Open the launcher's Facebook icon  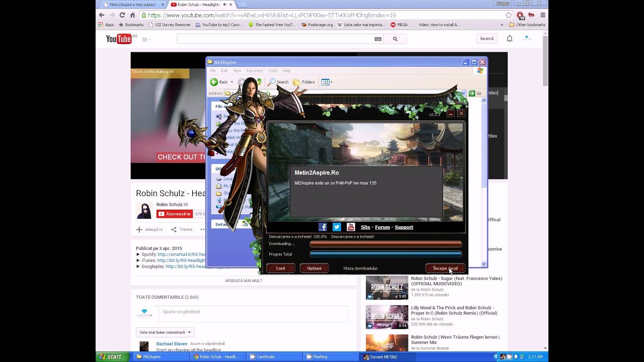[x=323, y=227]
